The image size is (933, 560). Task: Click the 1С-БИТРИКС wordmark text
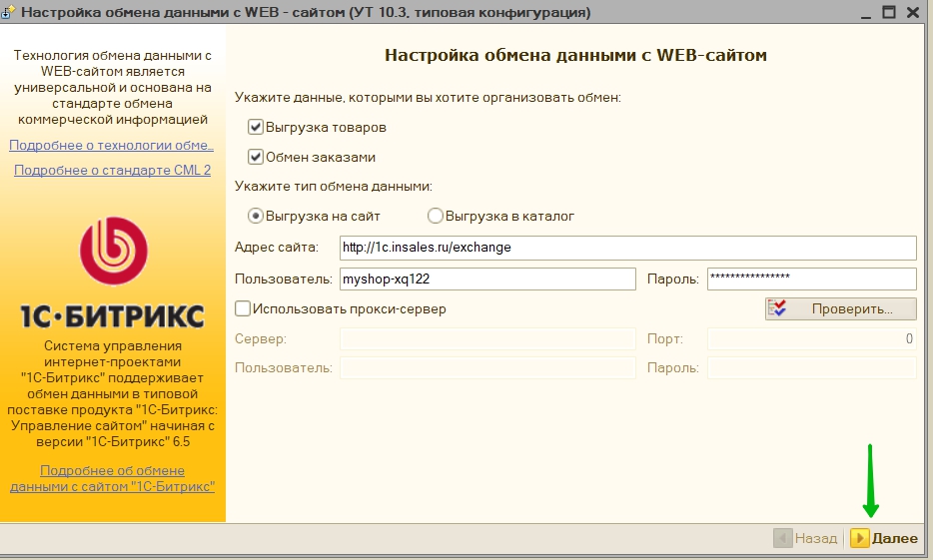pos(113,316)
